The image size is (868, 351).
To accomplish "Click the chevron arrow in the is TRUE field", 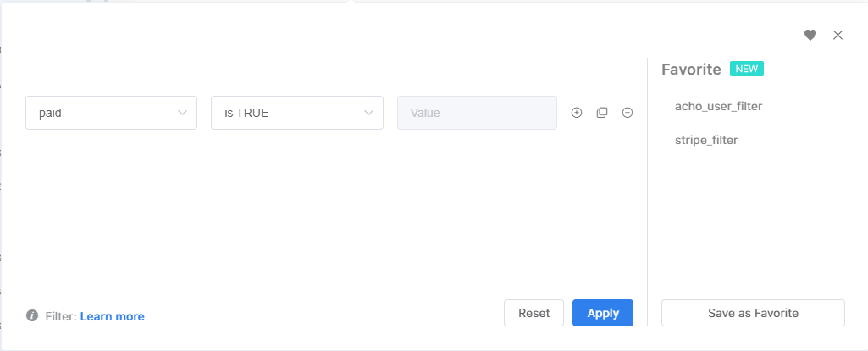I will click(368, 113).
